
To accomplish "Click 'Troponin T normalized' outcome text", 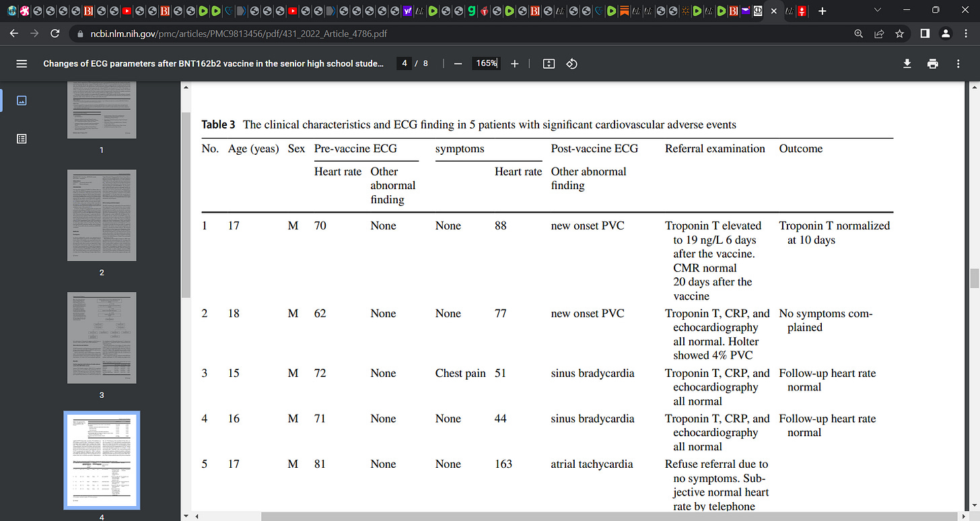I will (835, 225).
